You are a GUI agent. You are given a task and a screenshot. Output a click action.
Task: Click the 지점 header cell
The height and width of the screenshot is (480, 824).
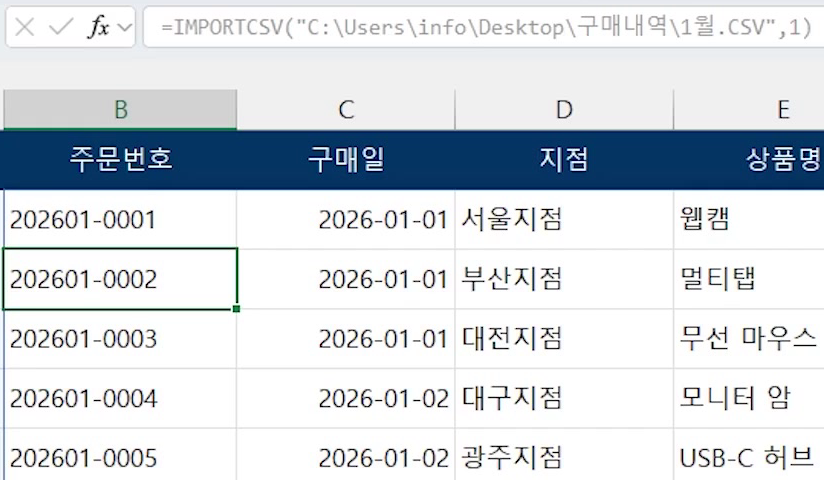pyautogui.click(x=564, y=159)
